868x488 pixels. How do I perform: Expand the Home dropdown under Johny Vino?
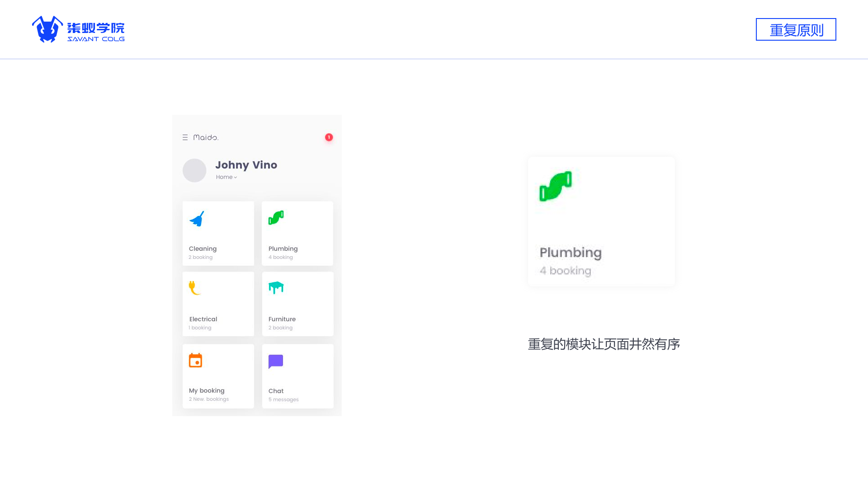click(226, 177)
